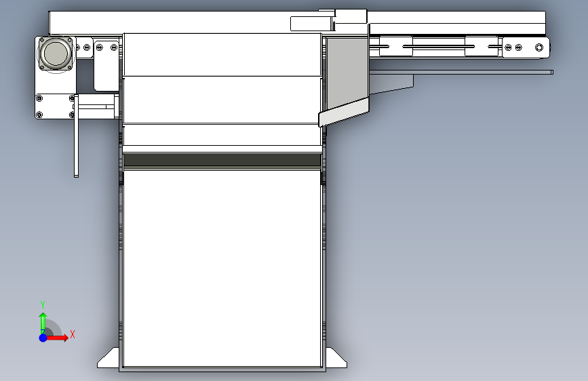The width and height of the screenshot is (588, 381).
Task: Select the dark horizontal band across the hopper
Action: tap(222, 160)
